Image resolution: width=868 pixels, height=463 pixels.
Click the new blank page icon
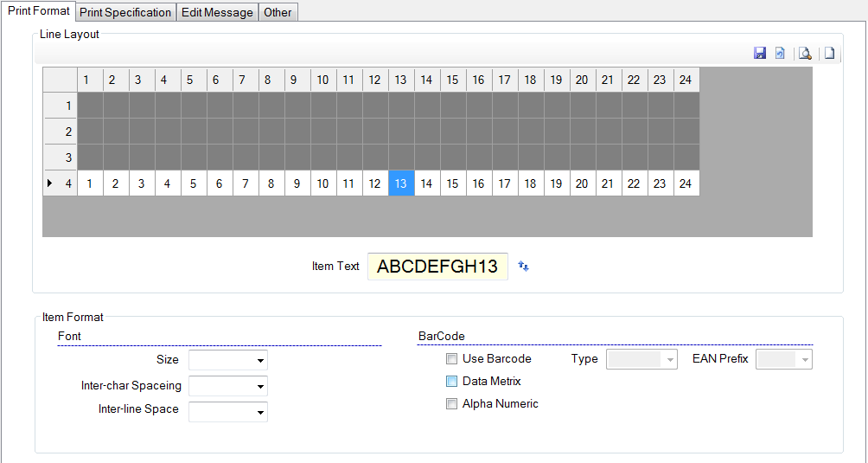829,54
